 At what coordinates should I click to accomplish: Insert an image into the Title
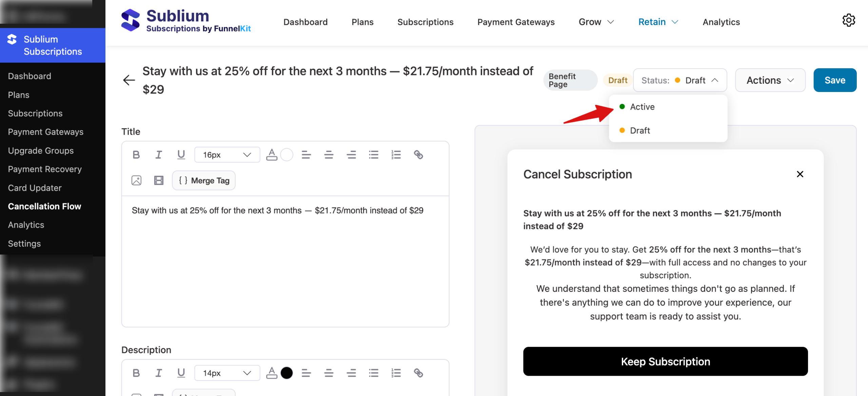click(x=136, y=180)
